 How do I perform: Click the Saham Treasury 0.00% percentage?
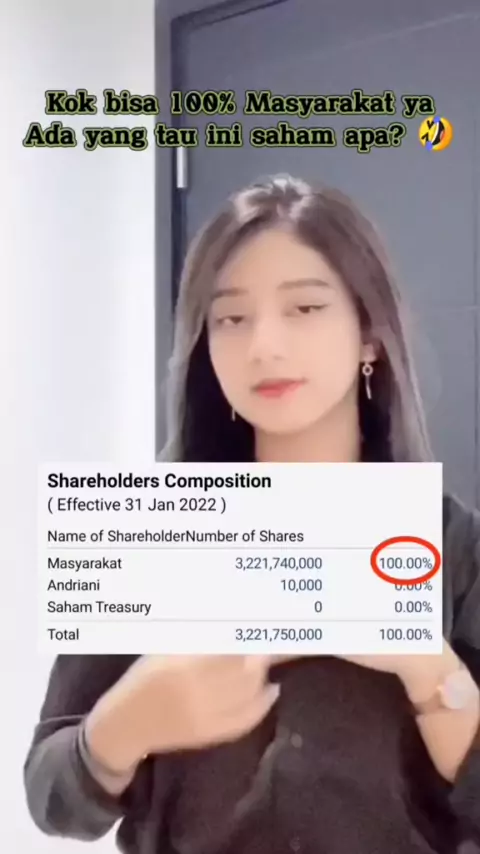click(414, 607)
